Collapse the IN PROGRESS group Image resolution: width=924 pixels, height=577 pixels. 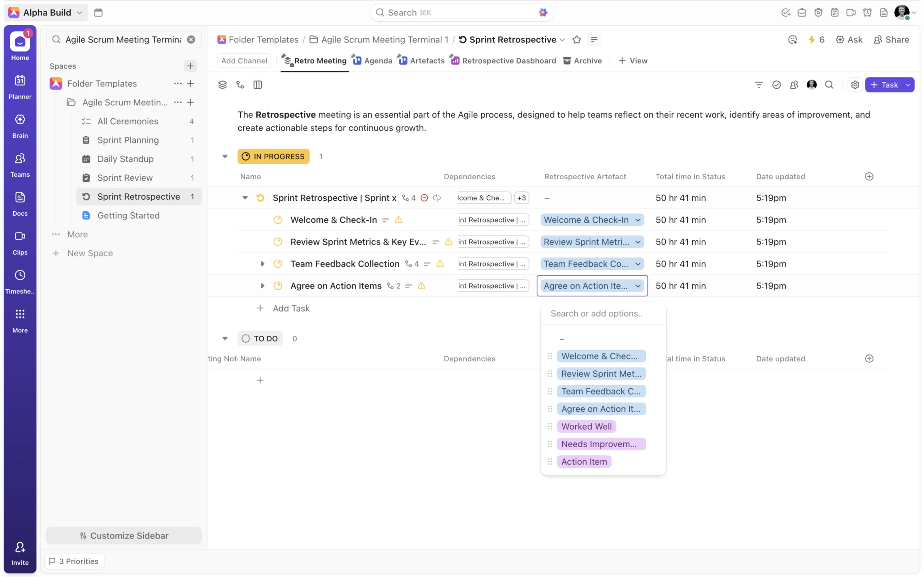[x=225, y=157]
